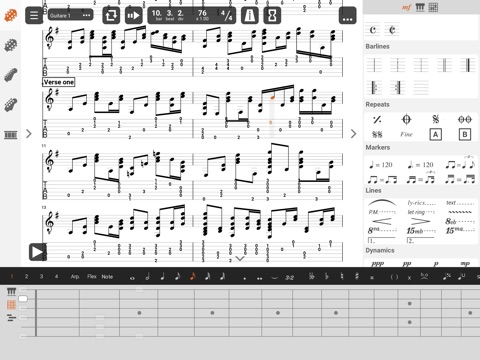This screenshot has width=480, height=360.
Task: Insert the coda repeat symbol
Action: 406,119
